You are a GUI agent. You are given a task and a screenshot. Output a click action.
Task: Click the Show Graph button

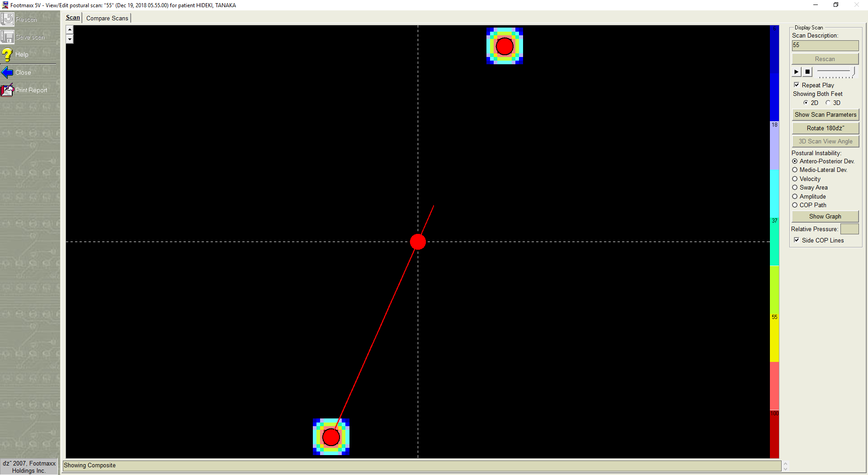825,217
